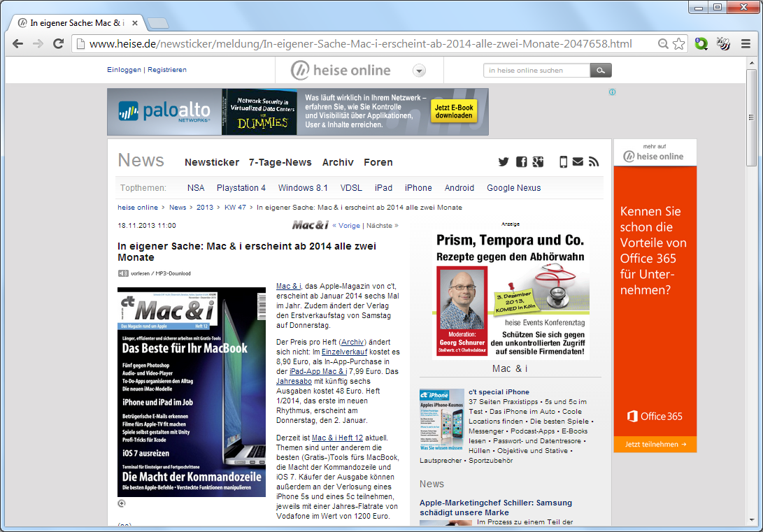The image size is (763, 532).
Task: Click the speaker vorlesen icon
Action: (123, 273)
